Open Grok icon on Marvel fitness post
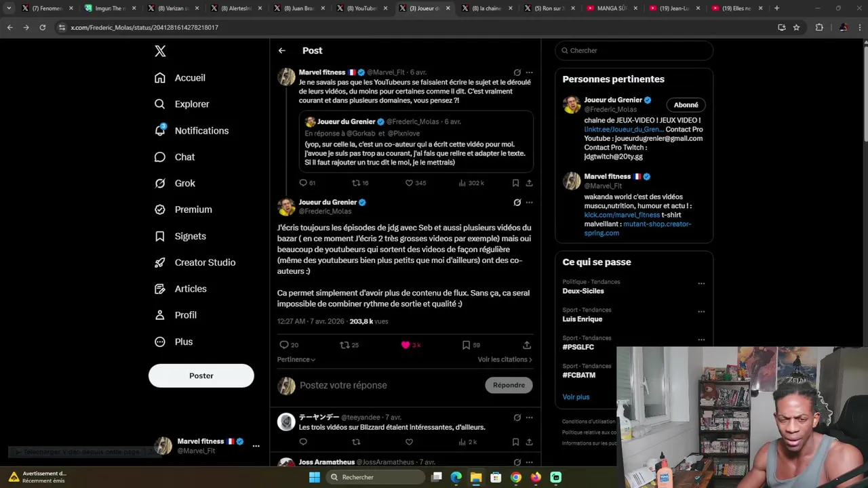The height and width of the screenshot is (488, 868). pyautogui.click(x=517, y=73)
